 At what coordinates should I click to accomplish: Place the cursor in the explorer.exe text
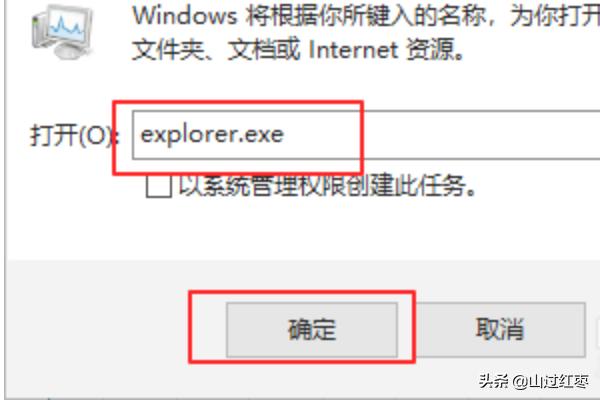click(212, 135)
